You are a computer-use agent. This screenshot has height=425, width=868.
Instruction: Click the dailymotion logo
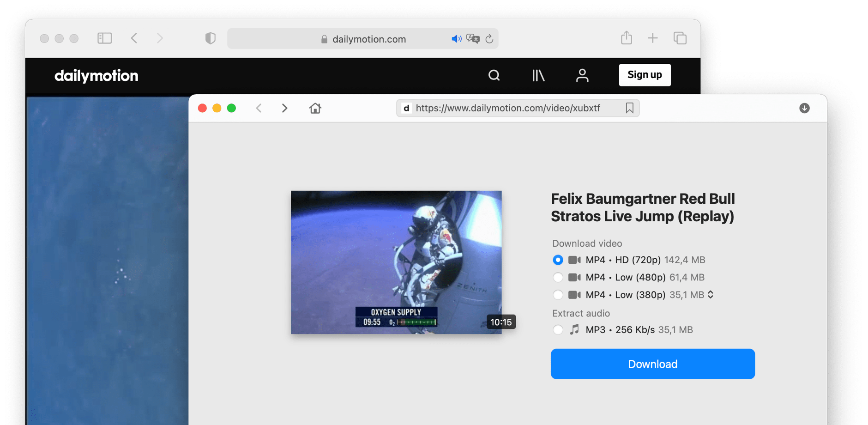click(x=96, y=76)
